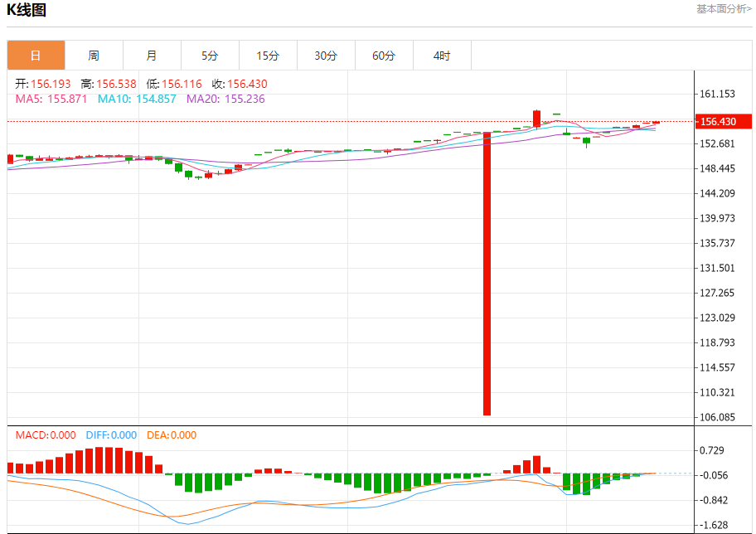Click the MA10: 154.857 indicator text

pos(137,99)
